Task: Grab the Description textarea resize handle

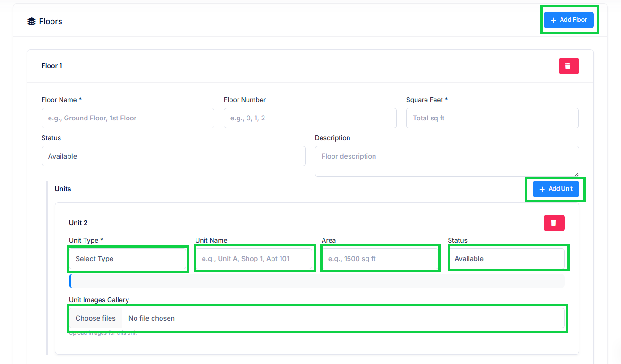Action: [576, 174]
